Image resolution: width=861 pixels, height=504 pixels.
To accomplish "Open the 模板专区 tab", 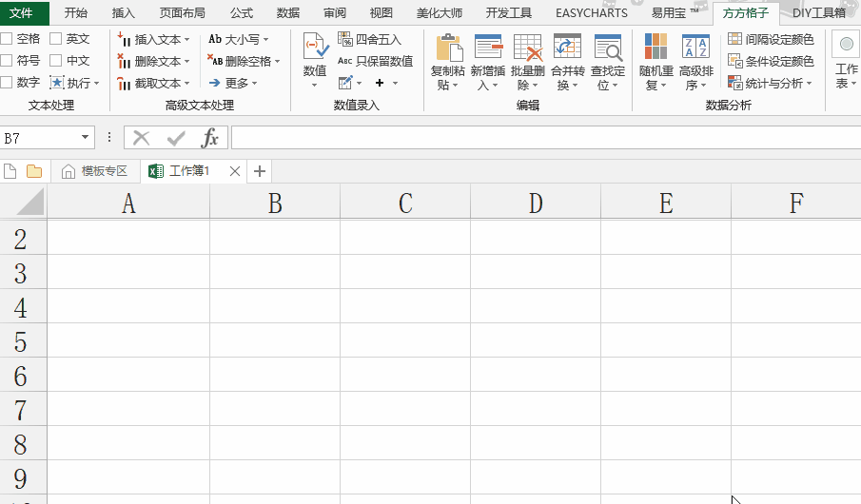I will 95,171.
